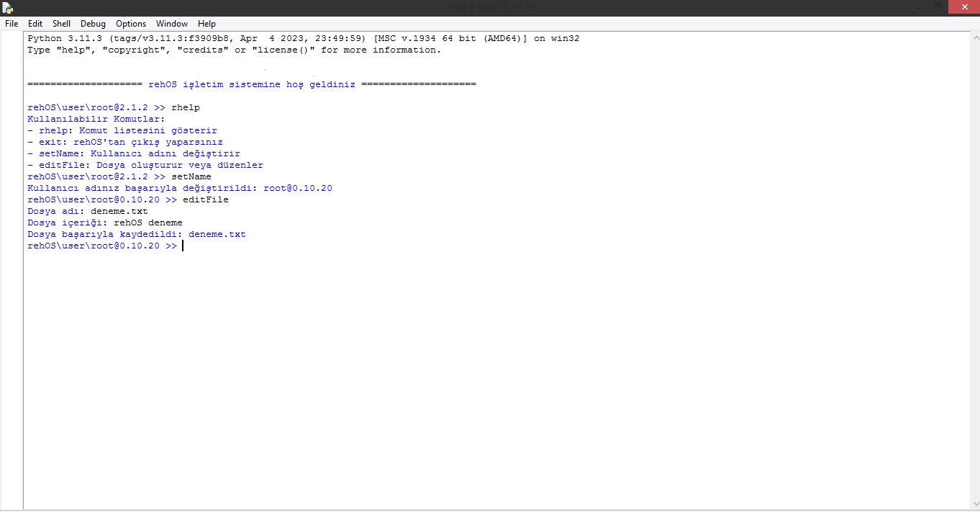Click "Dosya başarıyla kaydedildi: deneme.txt" line
Screen dimensions: 980x512
[137, 234]
